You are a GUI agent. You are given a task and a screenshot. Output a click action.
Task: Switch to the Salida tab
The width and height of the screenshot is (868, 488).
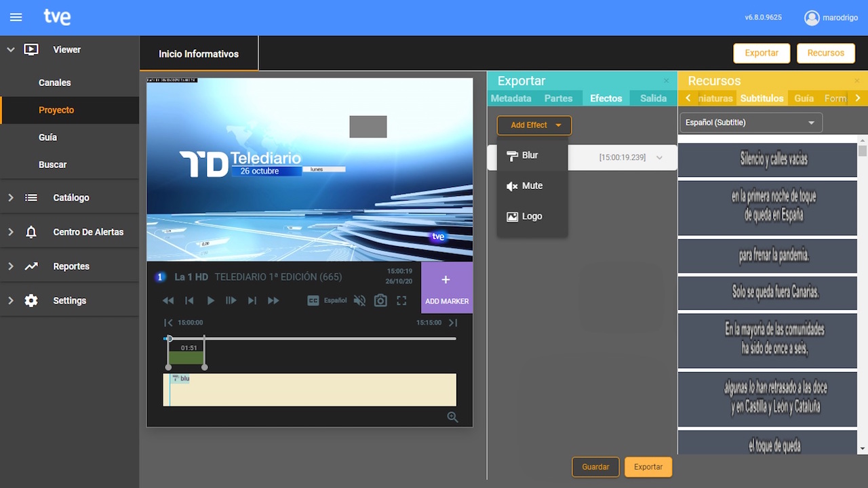(x=654, y=98)
